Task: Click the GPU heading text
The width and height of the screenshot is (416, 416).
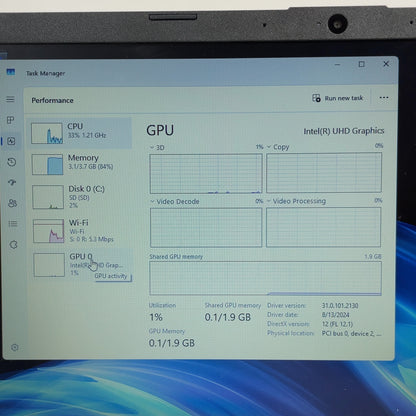Action: point(160,130)
